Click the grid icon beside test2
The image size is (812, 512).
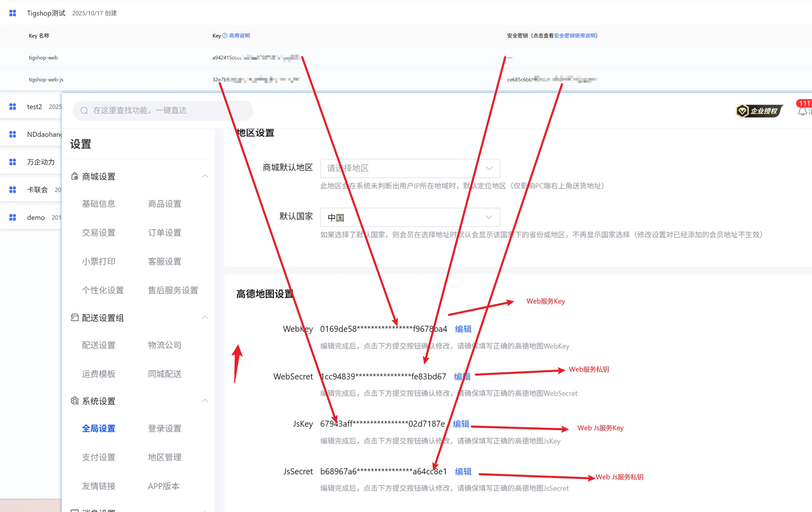pos(12,107)
